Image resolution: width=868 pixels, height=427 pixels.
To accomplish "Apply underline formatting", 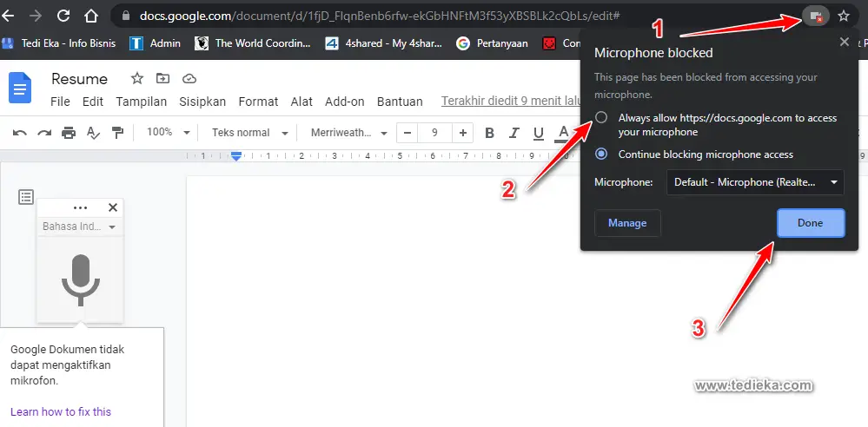I will point(539,133).
